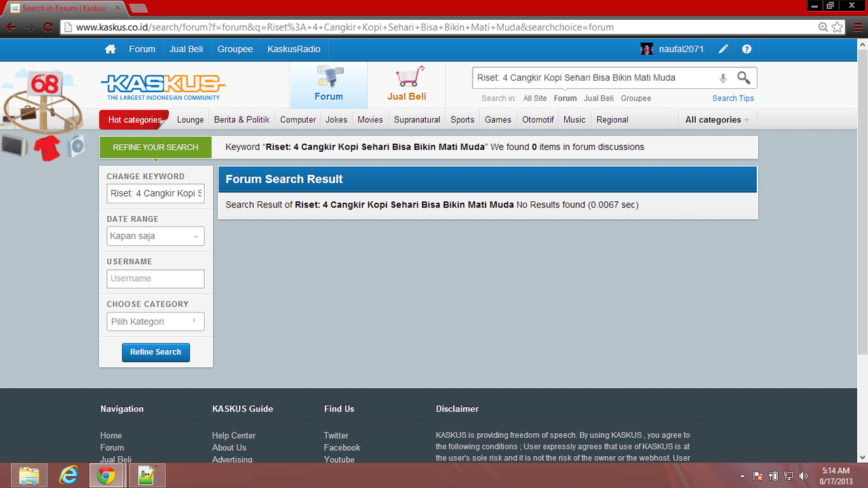This screenshot has height=488, width=868.
Task: Click the zoom magnifier in address bar
Action: click(823, 27)
